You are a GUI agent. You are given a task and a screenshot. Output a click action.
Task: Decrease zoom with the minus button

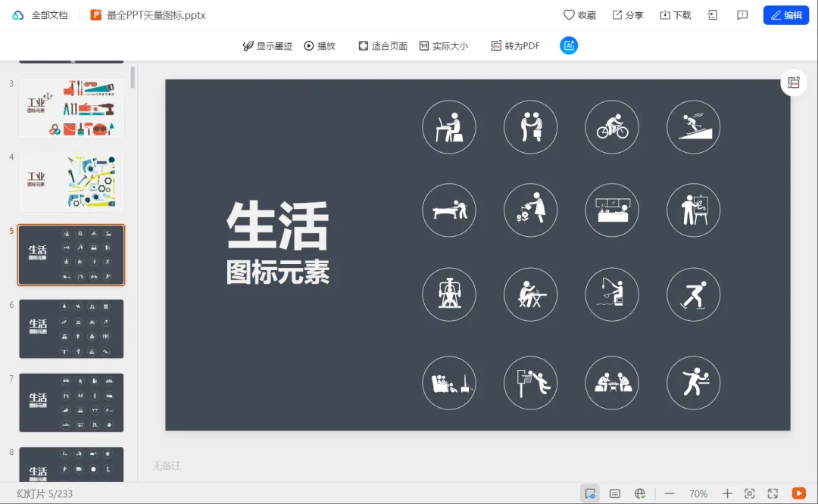coord(670,493)
